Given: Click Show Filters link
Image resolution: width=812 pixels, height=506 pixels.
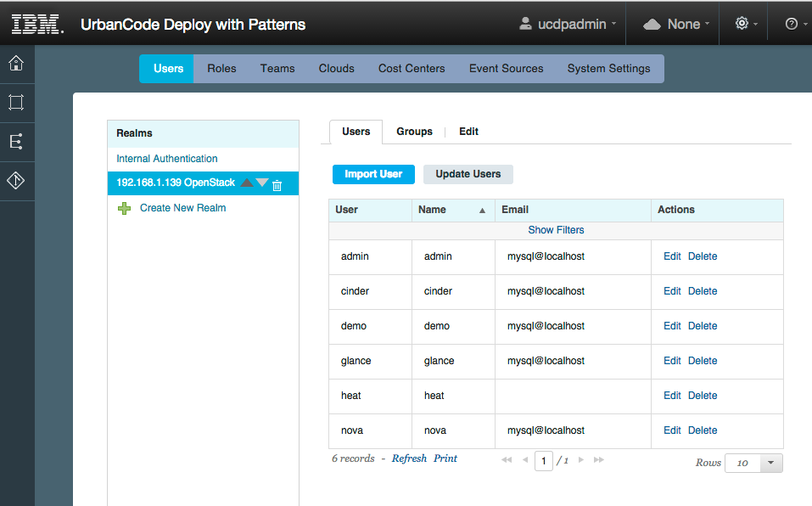Looking at the screenshot, I should pyautogui.click(x=556, y=230).
